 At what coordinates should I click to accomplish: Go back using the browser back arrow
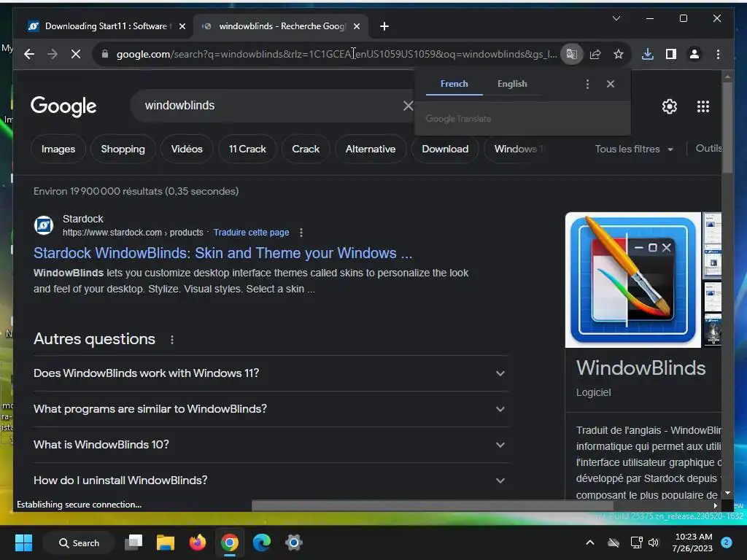tap(29, 54)
